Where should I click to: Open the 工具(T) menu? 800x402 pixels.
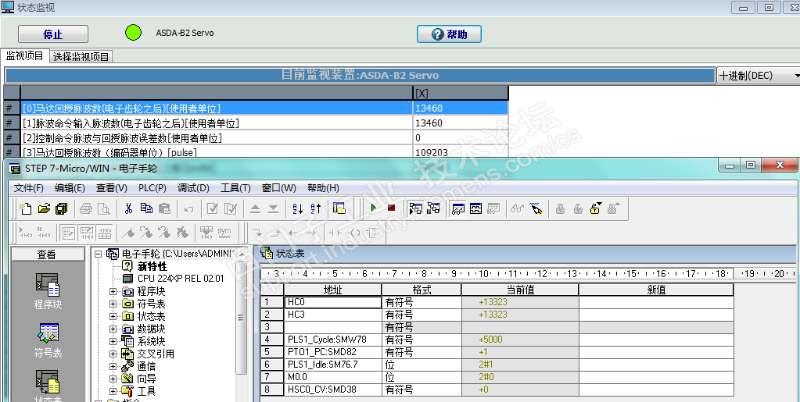coord(235,188)
